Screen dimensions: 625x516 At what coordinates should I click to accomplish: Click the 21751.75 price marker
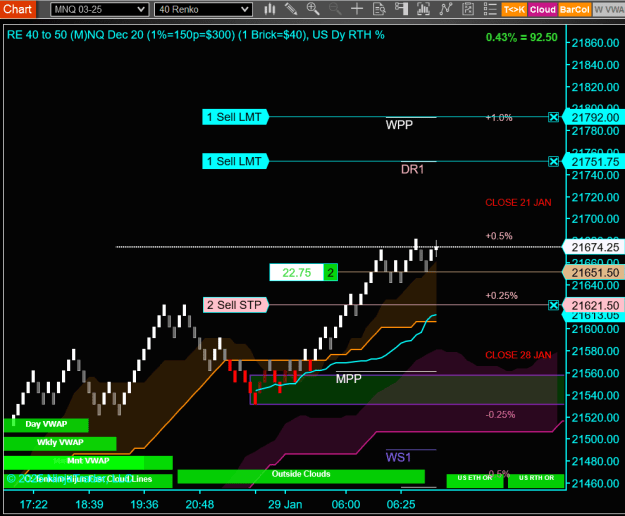point(595,162)
